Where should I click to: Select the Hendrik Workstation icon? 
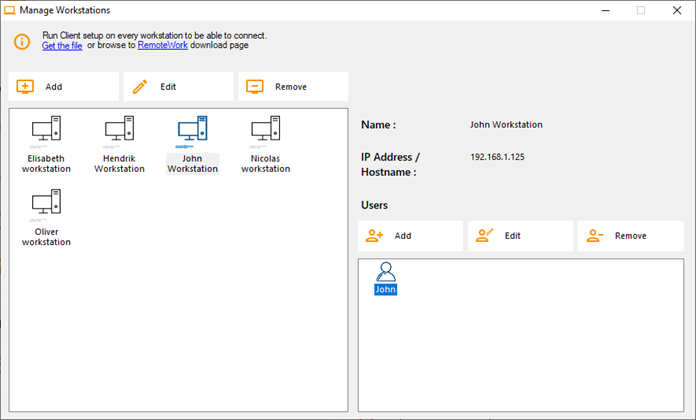(x=119, y=133)
